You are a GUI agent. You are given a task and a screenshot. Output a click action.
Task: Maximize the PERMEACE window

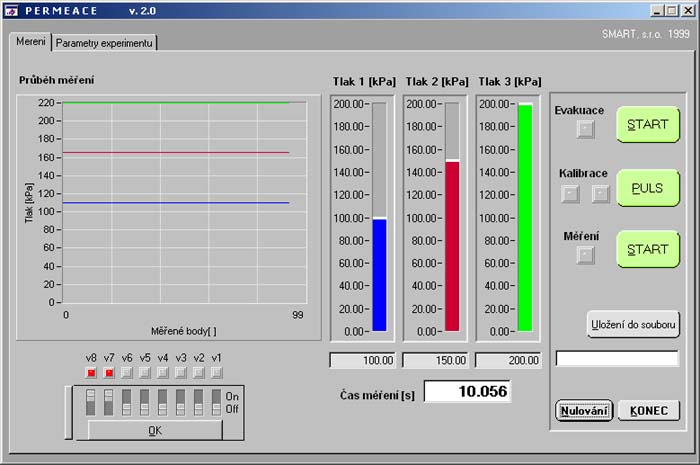pyautogui.click(x=671, y=10)
